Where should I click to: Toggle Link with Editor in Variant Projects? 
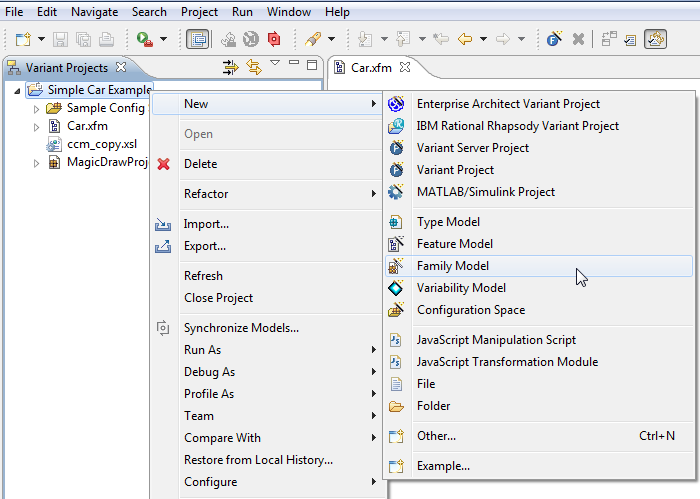click(x=254, y=67)
